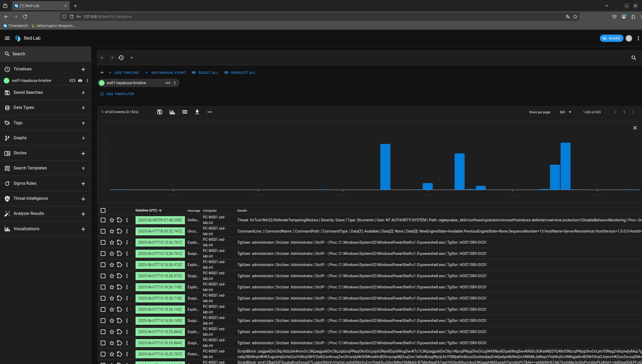Open row menu for 2025-06-07T15:13:26.701Z Explic event

pos(127,242)
